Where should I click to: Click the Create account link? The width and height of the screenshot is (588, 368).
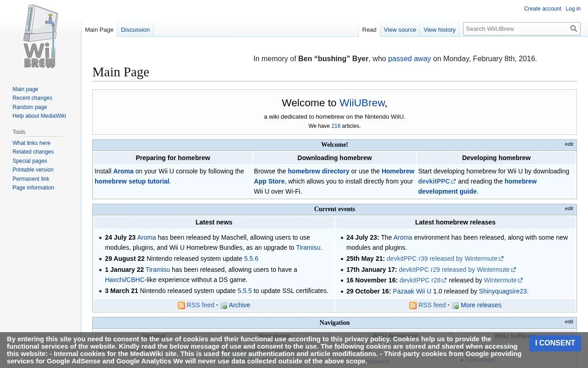pos(543,9)
